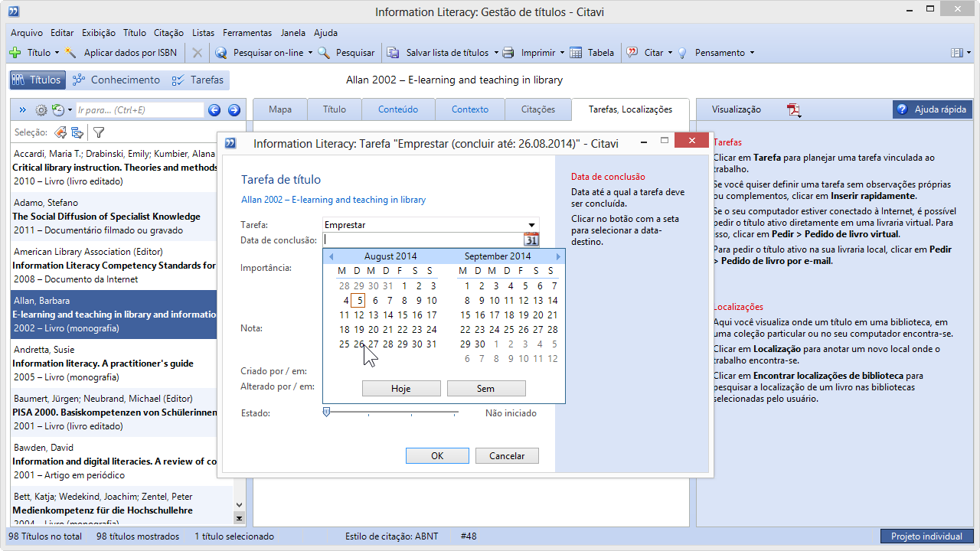Click the Imprimir printer icon
The height and width of the screenshot is (551, 980).
508,53
